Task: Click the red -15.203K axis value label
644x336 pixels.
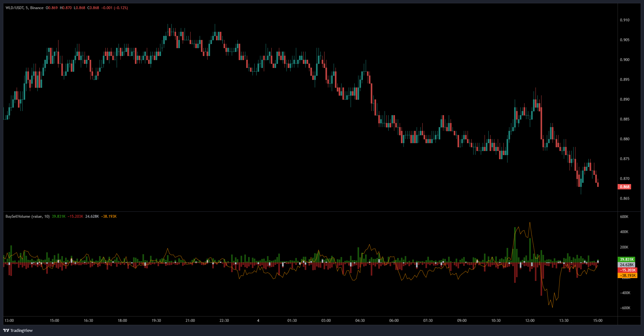Action: coord(628,270)
